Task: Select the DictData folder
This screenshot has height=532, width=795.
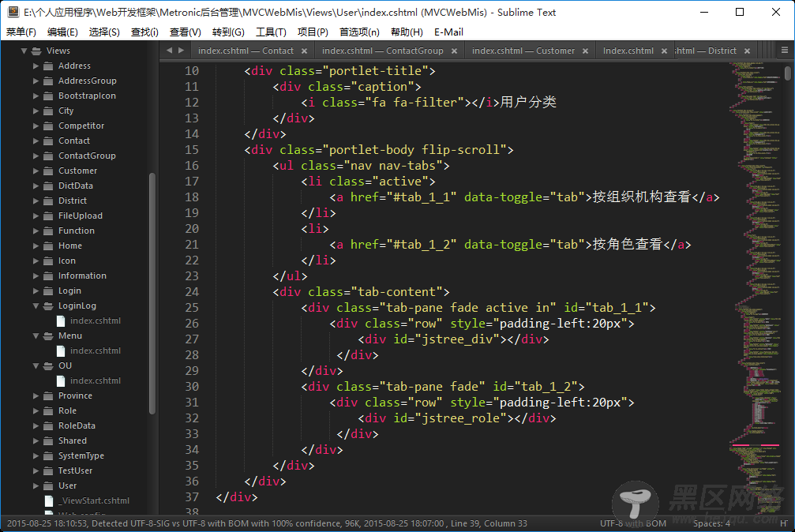Action: (x=76, y=185)
